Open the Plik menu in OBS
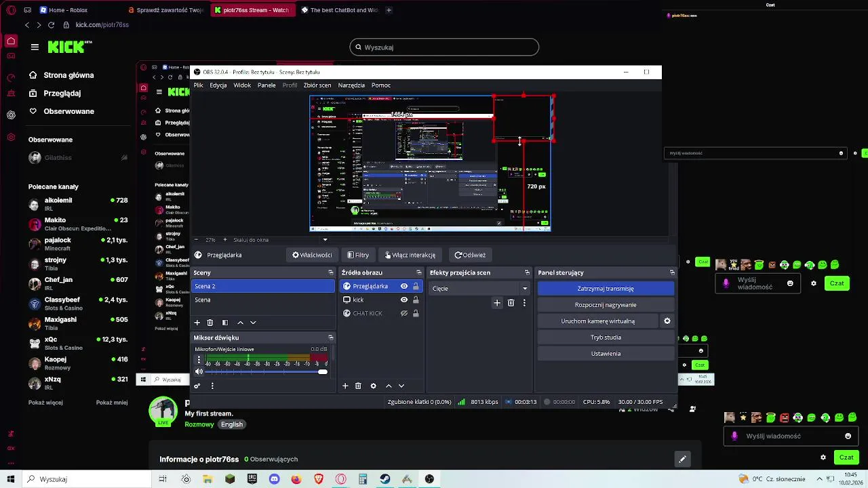Screen dimensions: 868x488 (198, 85)
